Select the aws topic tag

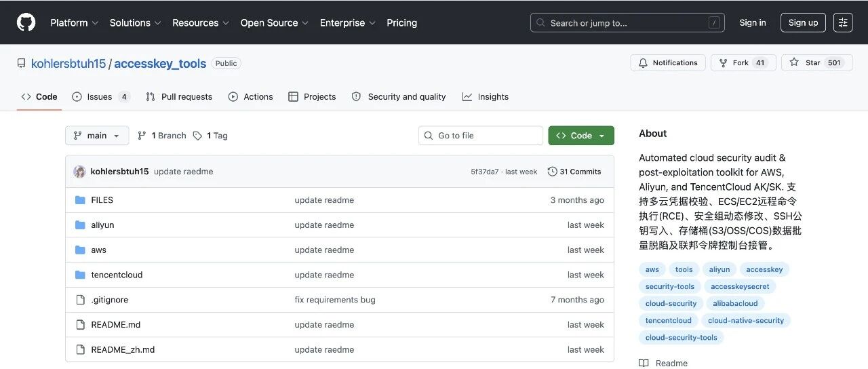click(x=652, y=269)
